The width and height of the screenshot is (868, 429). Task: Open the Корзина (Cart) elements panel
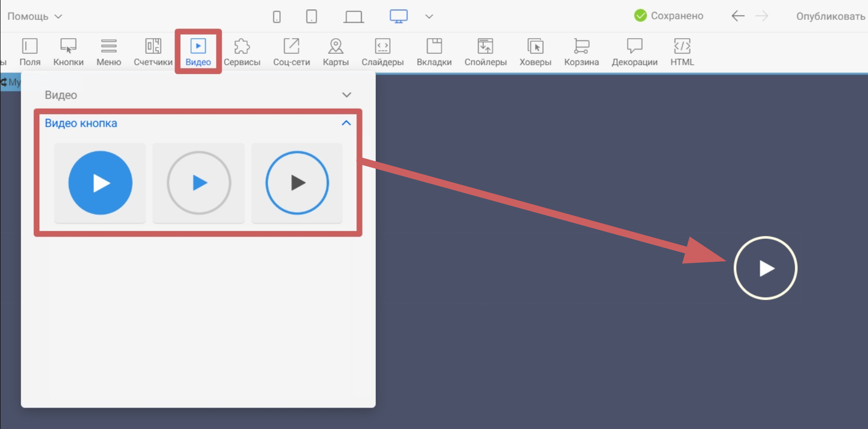click(581, 52)
